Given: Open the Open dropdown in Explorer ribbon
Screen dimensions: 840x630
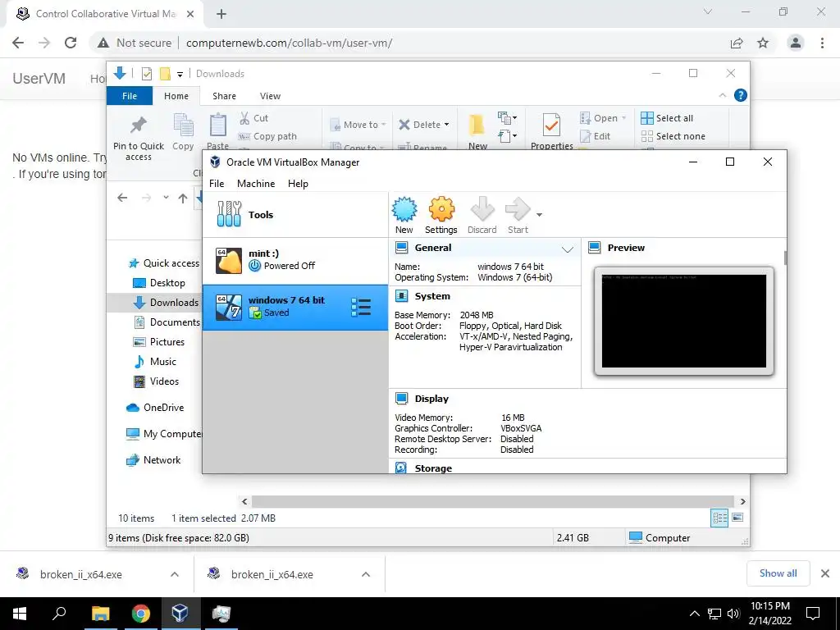Looking at the screenshot, I should [603, 118].
